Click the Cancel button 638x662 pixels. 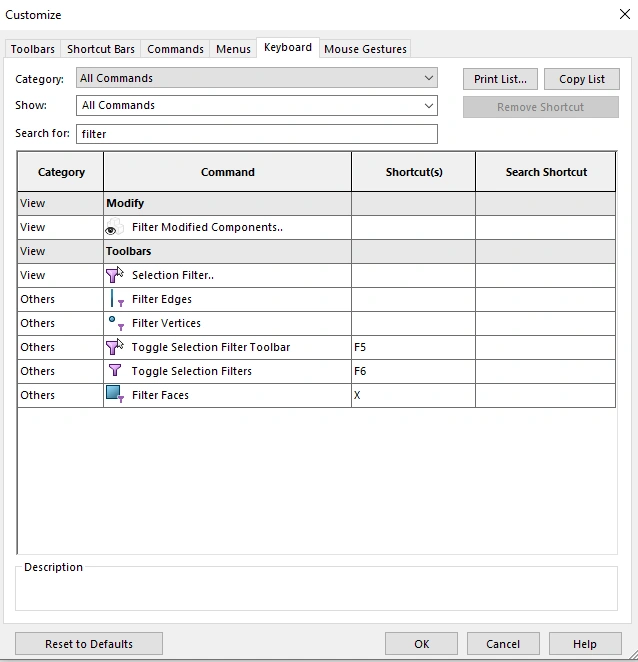click(502, 644)
